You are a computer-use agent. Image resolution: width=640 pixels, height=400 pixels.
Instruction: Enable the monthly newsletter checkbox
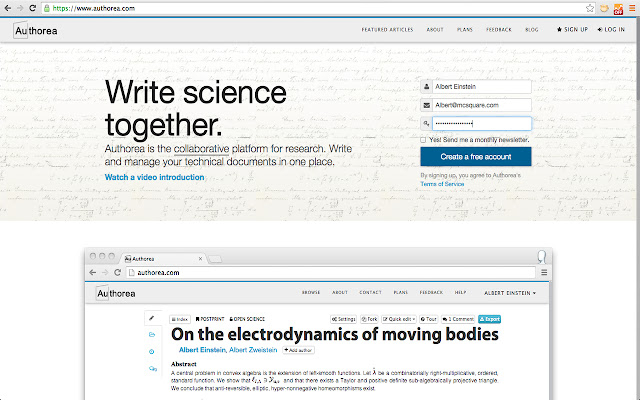pyautogui.click(x=423, y=140)
